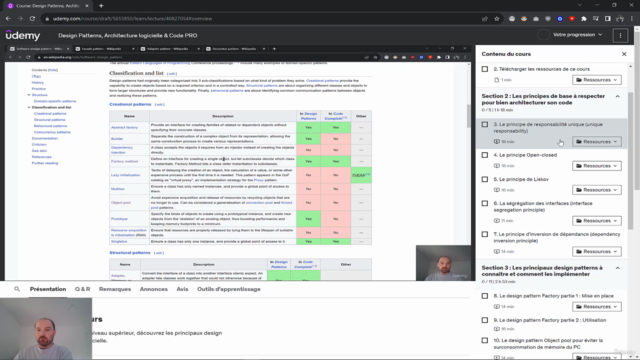Click the course title in the header
The width and height of the screenshot is (640, 360).
(x=128, y=36)
